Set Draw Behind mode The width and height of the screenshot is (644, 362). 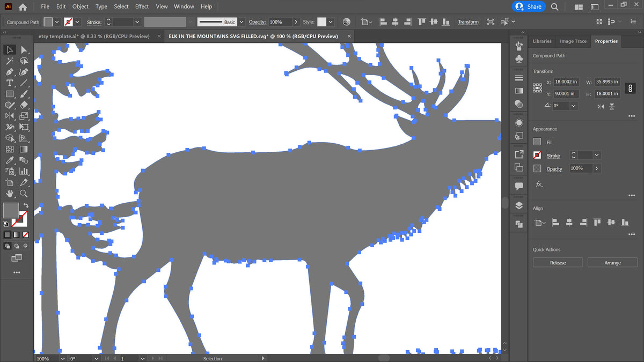pos(16,246)
